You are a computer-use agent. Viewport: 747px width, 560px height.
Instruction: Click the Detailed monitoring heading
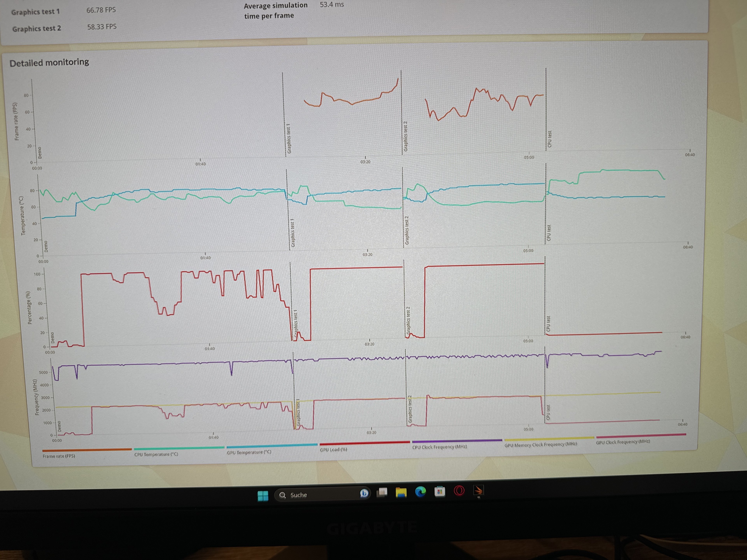pyautogui.click(x=49, y=62)
